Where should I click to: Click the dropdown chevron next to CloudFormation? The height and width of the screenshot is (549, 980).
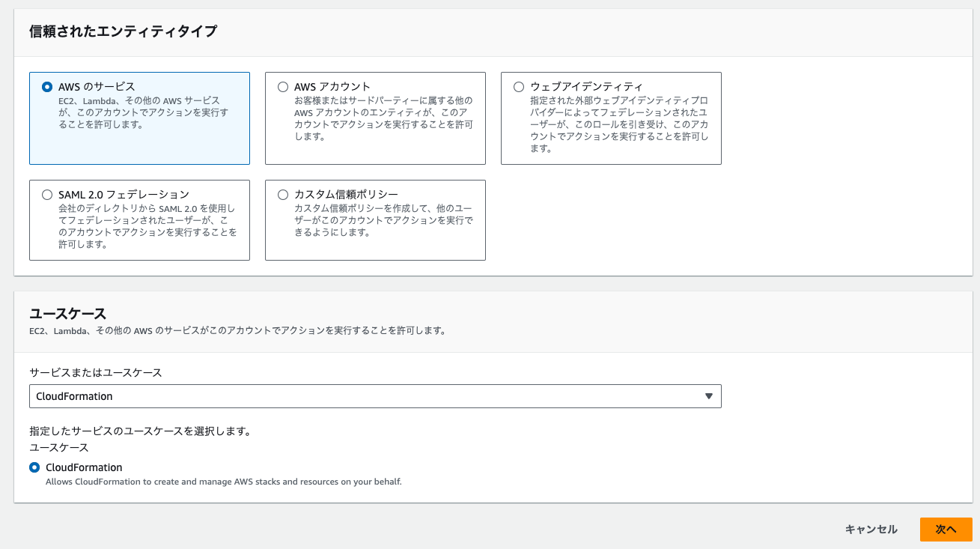(x=708, y=396)
